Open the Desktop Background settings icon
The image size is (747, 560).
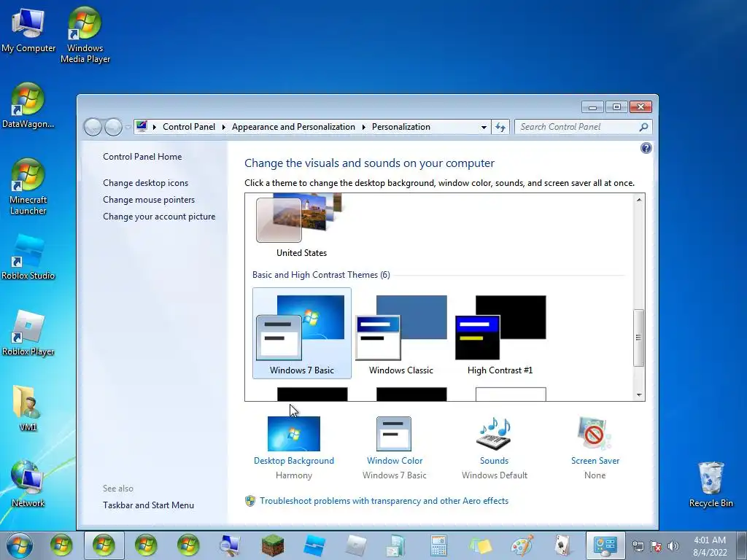click(x=294, y=433)
